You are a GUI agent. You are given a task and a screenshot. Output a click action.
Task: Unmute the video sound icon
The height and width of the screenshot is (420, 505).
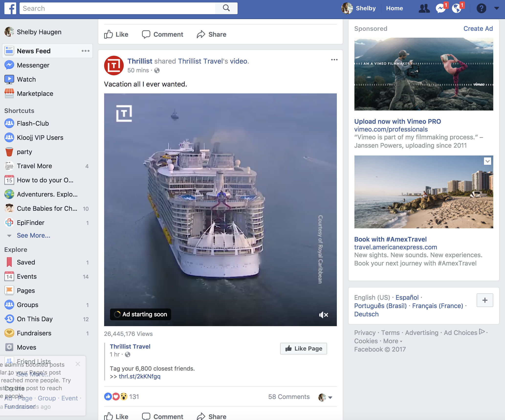[x=323, y=315]
